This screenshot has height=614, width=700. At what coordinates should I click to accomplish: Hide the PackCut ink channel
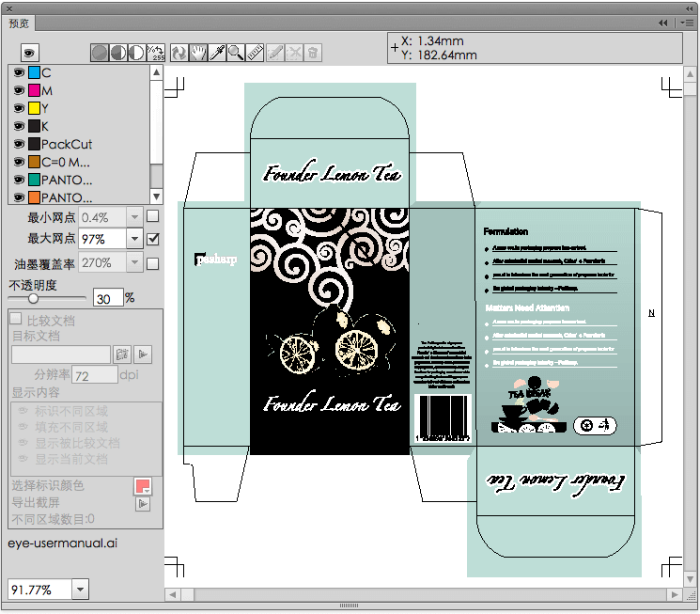(18, 144)
